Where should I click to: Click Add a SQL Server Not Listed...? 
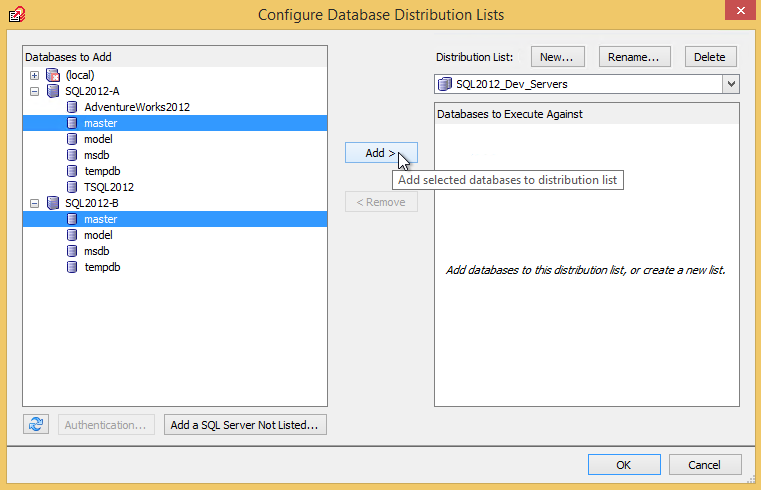[245, 425]
